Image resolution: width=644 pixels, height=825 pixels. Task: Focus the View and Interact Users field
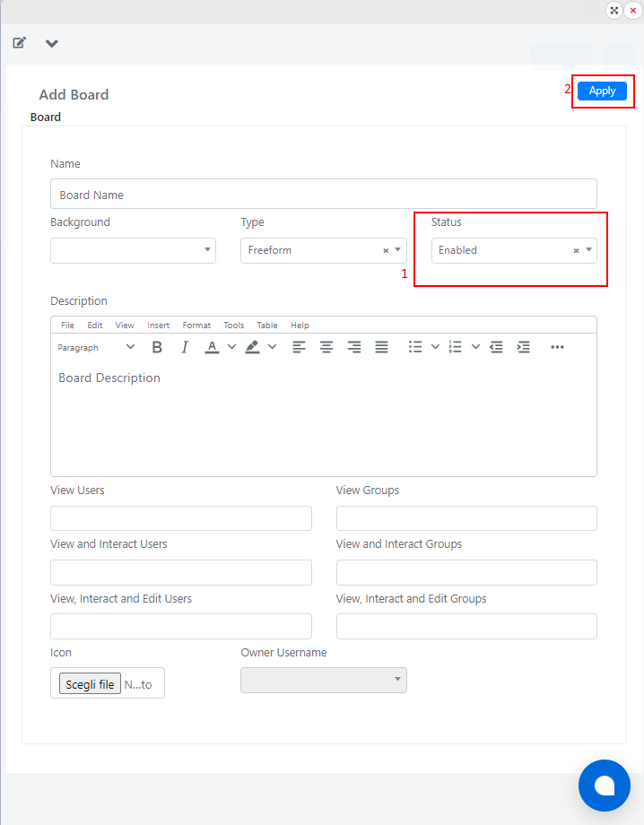click(x=181, y=572)
